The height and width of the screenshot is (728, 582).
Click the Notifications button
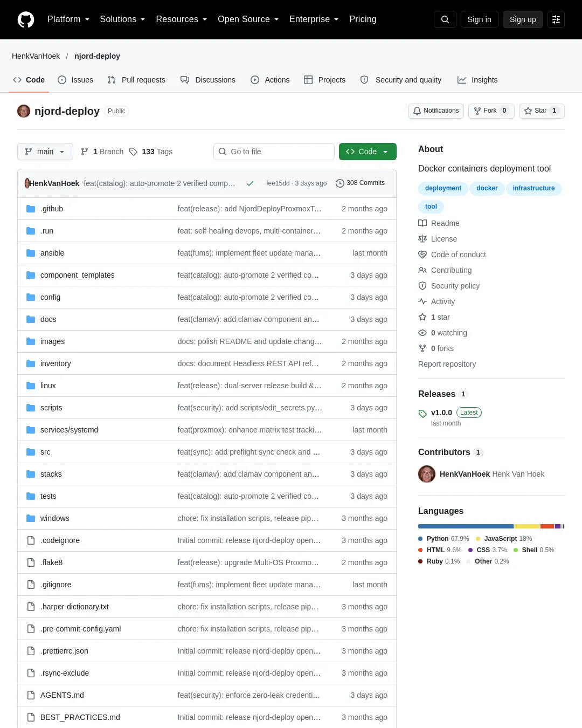[x=436, y=111]
